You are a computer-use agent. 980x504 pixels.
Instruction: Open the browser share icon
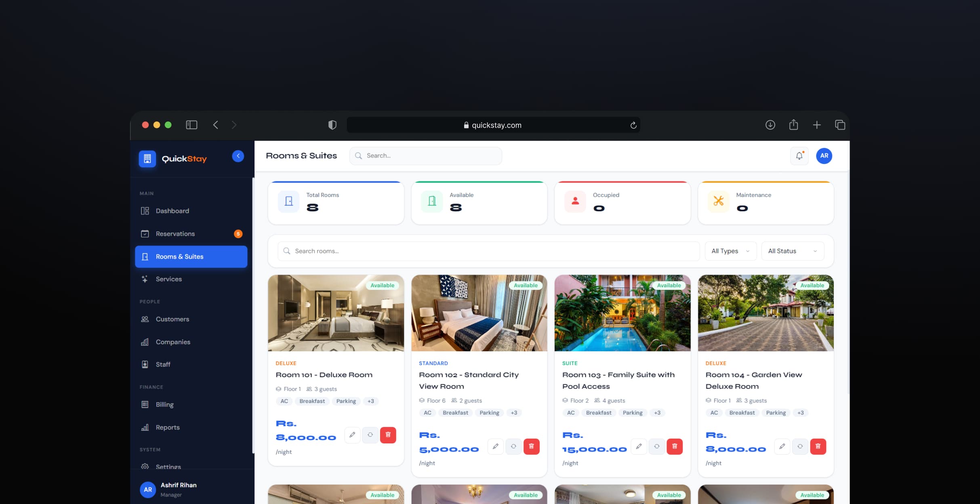[x=793, y=125]
